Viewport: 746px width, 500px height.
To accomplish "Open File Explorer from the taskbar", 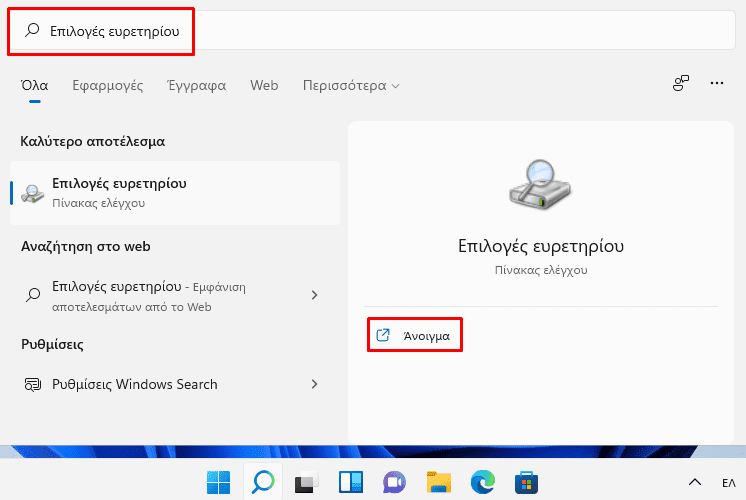I will pyautogui.click(x=438, y=482).
